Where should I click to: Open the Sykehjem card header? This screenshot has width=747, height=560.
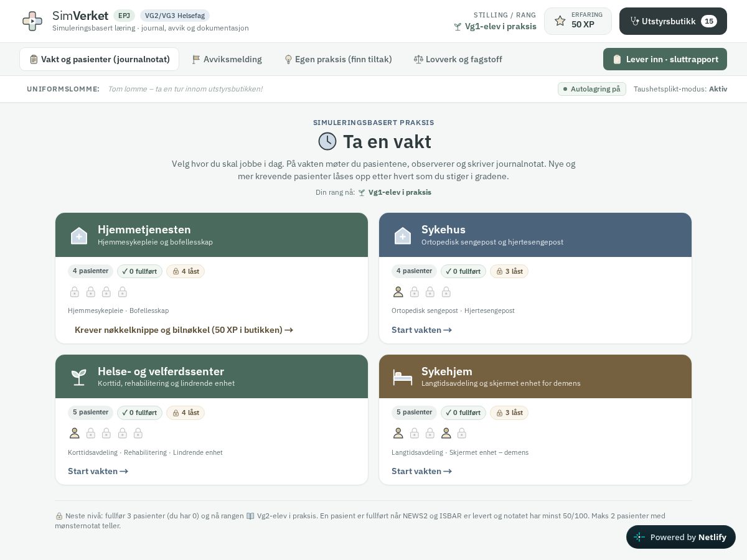coord(535,376)
